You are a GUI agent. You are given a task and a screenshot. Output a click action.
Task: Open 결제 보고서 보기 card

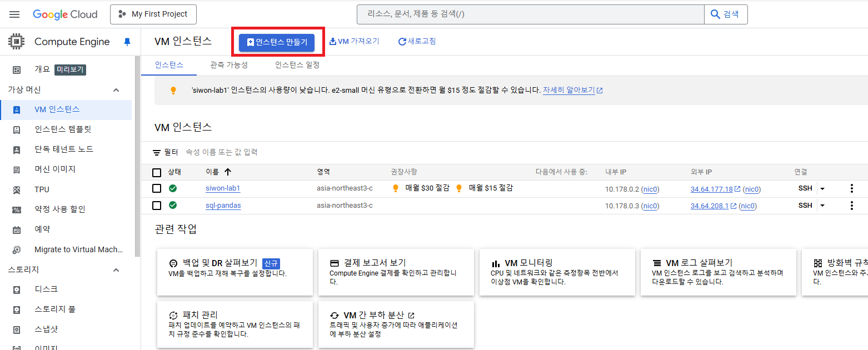coord(396,272)
